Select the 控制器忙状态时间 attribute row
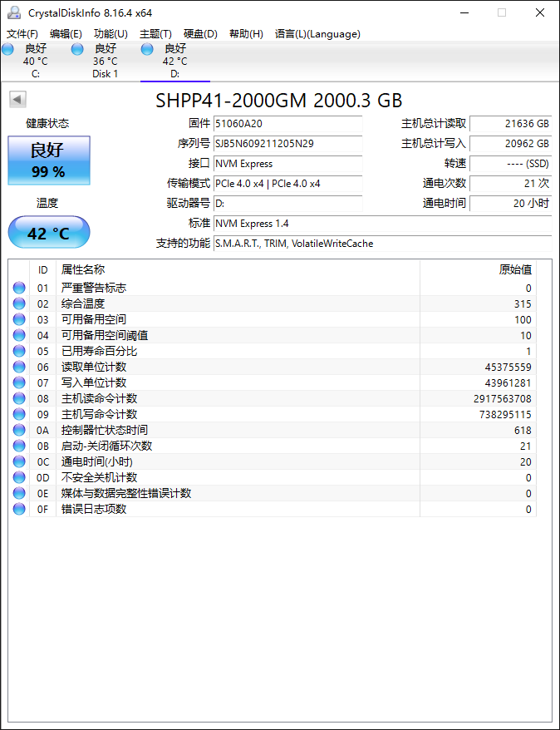 (x=273, y=431)
